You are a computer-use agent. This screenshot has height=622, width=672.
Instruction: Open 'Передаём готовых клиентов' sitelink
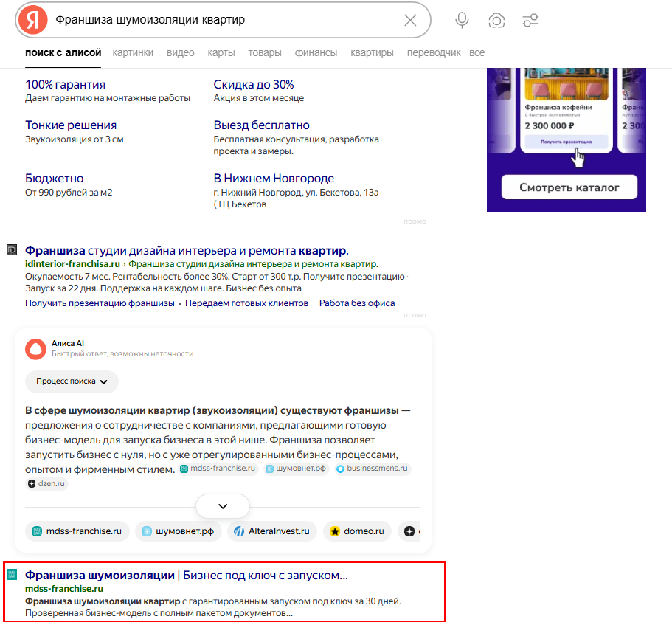pos(247,303)
